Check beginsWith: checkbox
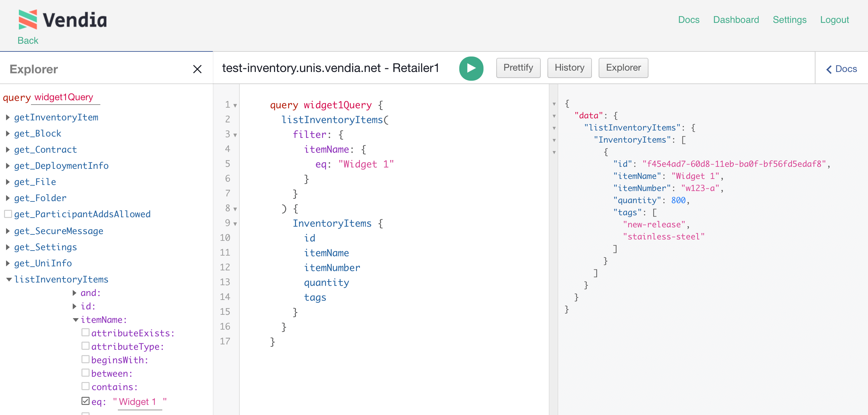The height and width of the screenshot is (415, 868). pyautogui.click(x=86, y=360)
